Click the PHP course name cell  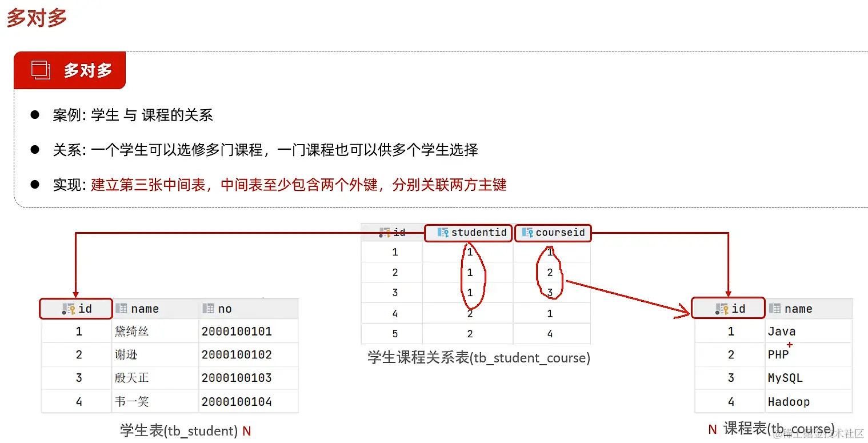tap(809, 355)
